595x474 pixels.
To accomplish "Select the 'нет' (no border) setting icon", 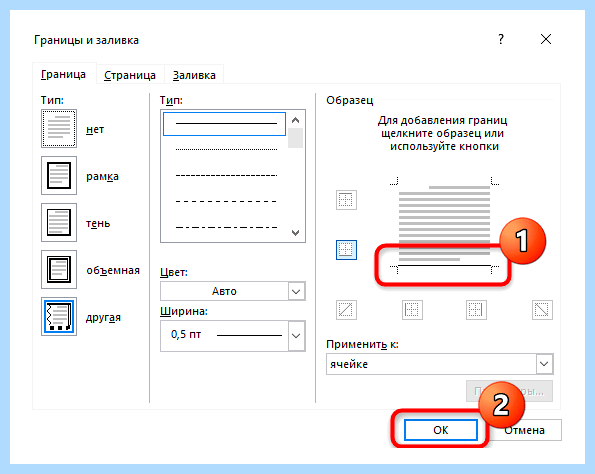I will [x=59, y=128].
